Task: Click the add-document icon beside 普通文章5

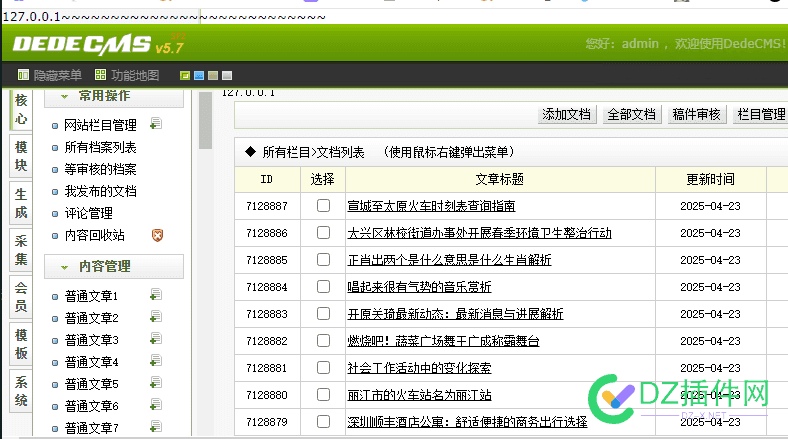Action: (x=156, y=383)
